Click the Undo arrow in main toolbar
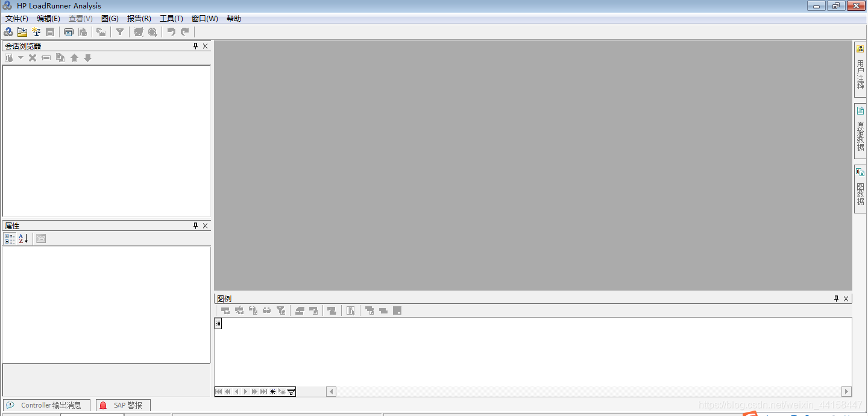 point(171,32)
